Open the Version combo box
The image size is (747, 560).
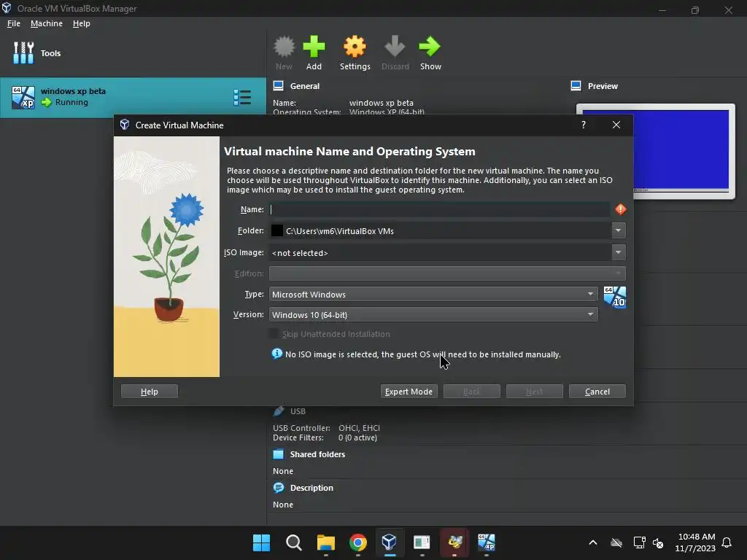coord(433,315)
